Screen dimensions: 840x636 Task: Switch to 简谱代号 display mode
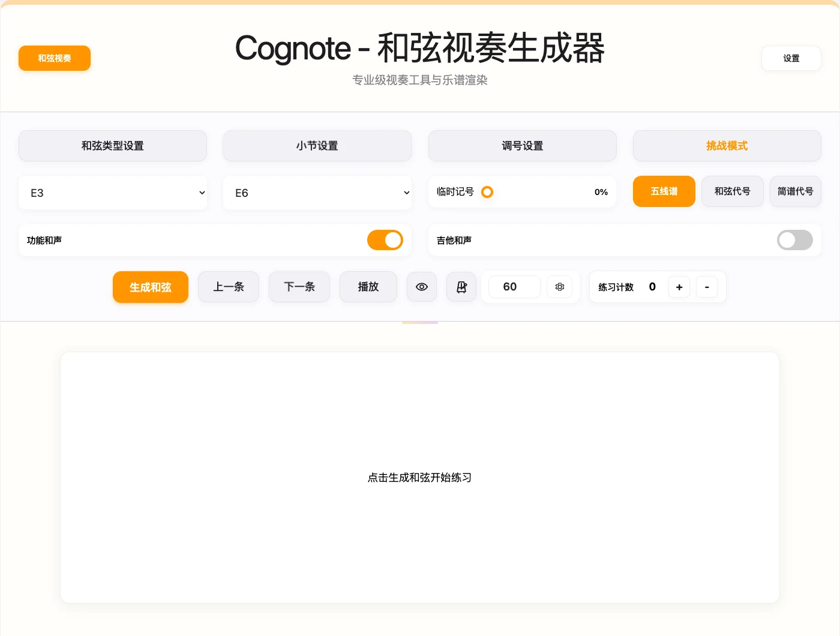click(x=796, y=191)
